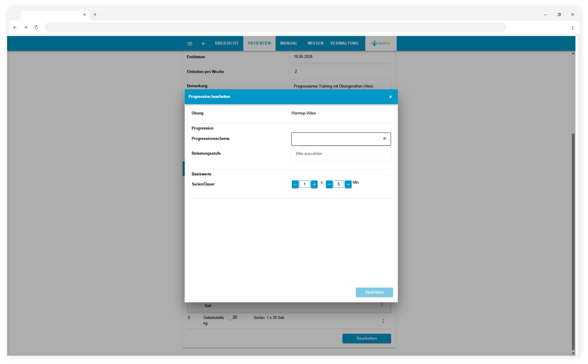Screen dimensions: 588x364
Task: Reload the browser page
Action: coord(36,27)
